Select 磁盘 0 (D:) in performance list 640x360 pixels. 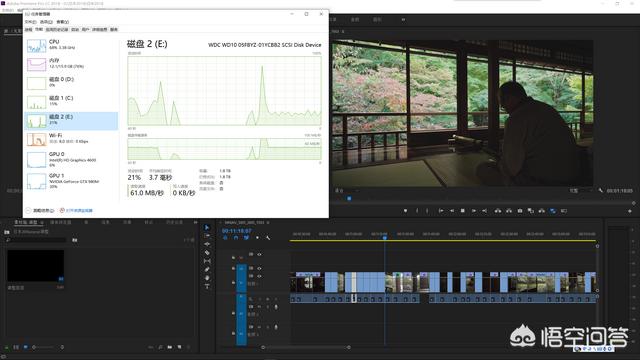coord(71,83)
